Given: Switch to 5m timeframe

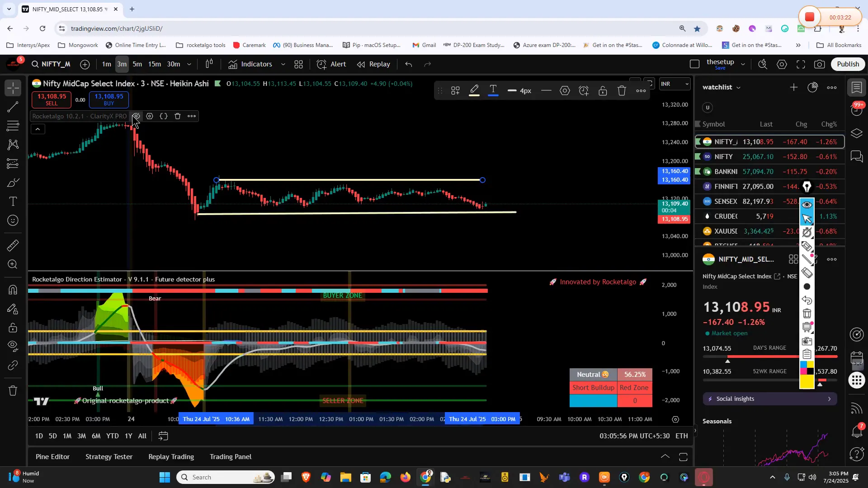Looking at the screenshot, I should pyautogui.click(x=137, y=64).
